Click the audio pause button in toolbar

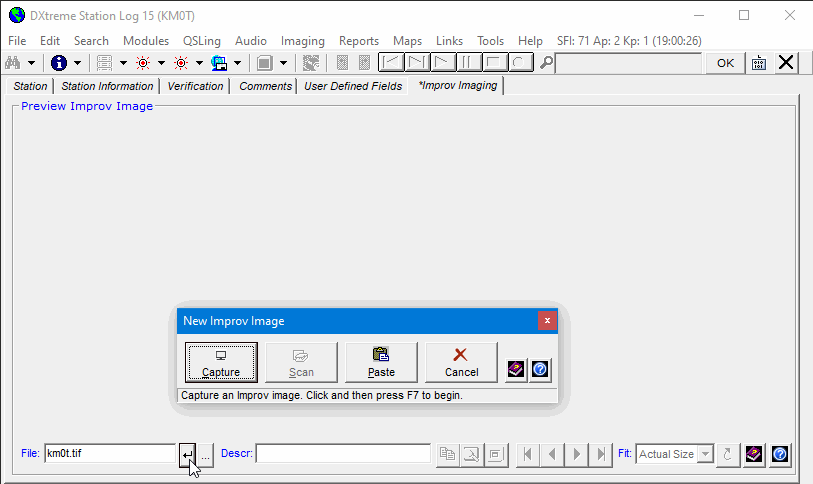pyautogui.click(x=468, y=63)
